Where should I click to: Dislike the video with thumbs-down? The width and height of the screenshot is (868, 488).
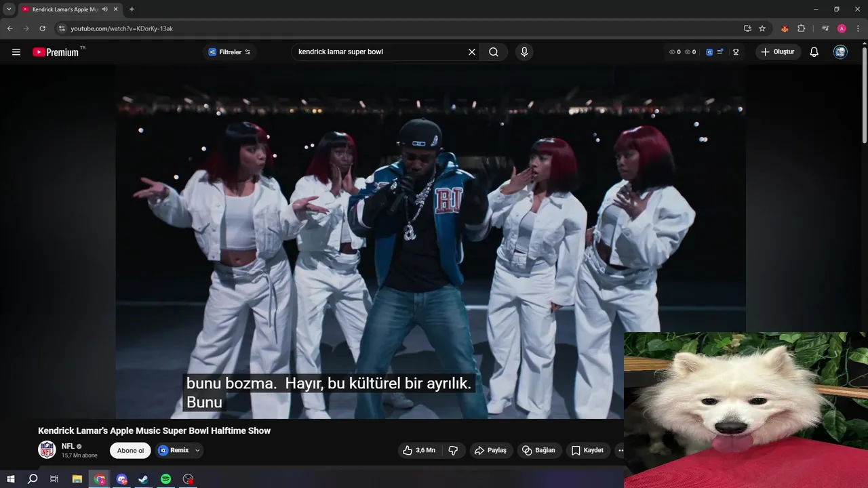coord(454,450)
